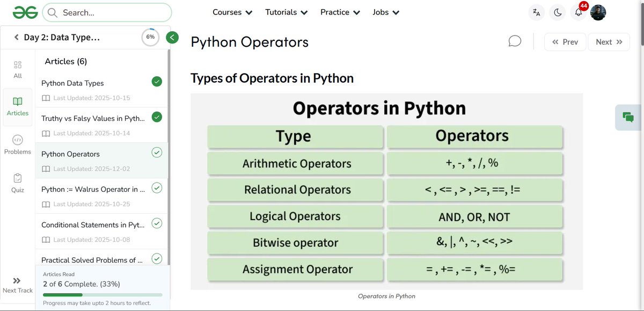Click book icon under Python Operators

click(46, 169)
